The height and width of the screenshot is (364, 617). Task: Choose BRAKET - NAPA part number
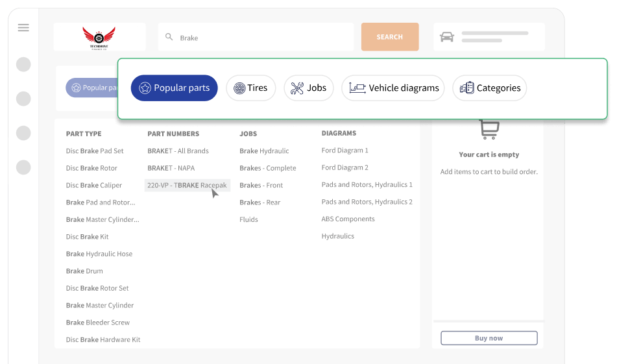pyautogui.click(x=171, y=168)
